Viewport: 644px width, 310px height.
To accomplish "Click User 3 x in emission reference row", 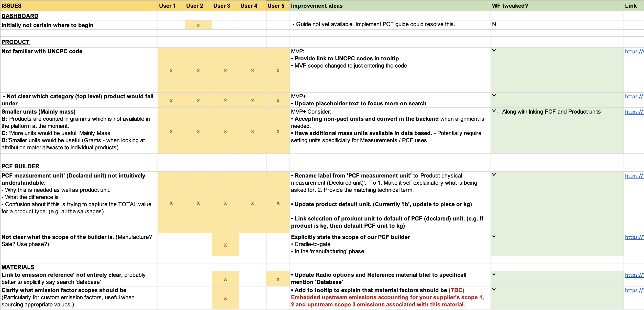I will click(x=225, y=279).
